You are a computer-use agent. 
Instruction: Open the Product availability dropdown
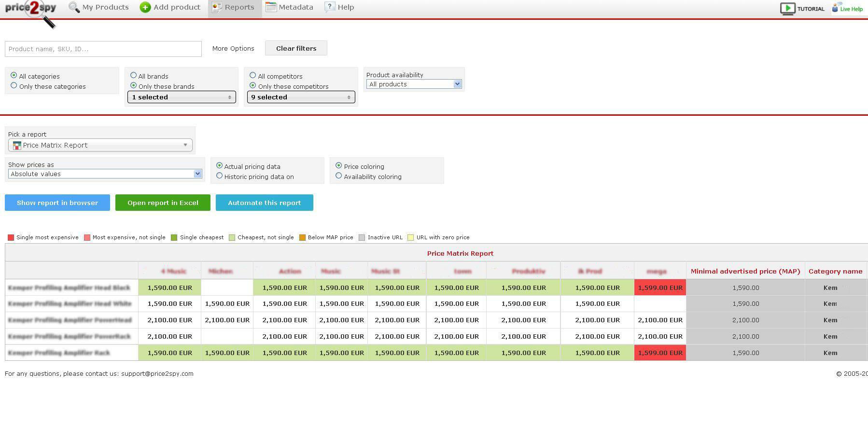[x=414, y=84]
